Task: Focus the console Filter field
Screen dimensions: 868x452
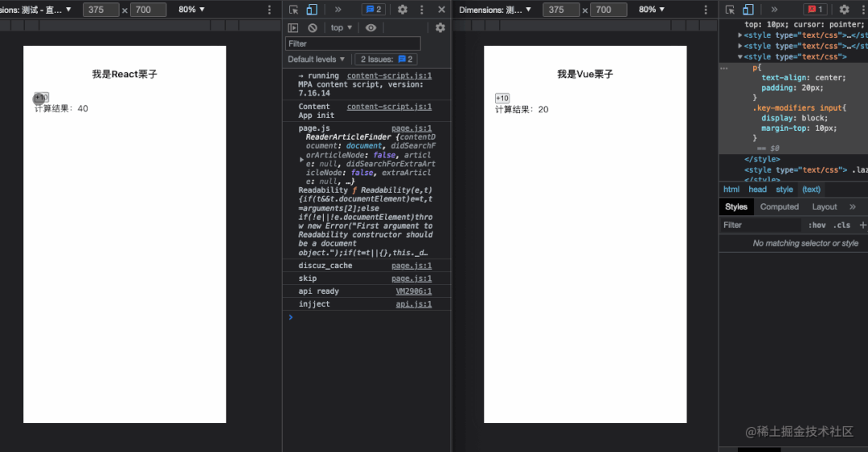Action: click(353, 43)
